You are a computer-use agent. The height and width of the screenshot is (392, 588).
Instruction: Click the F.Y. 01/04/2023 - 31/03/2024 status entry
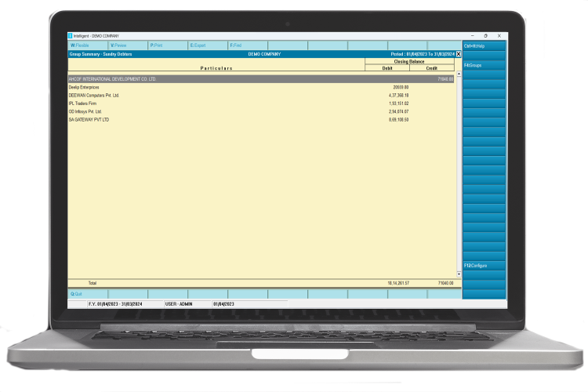point(115,304)
